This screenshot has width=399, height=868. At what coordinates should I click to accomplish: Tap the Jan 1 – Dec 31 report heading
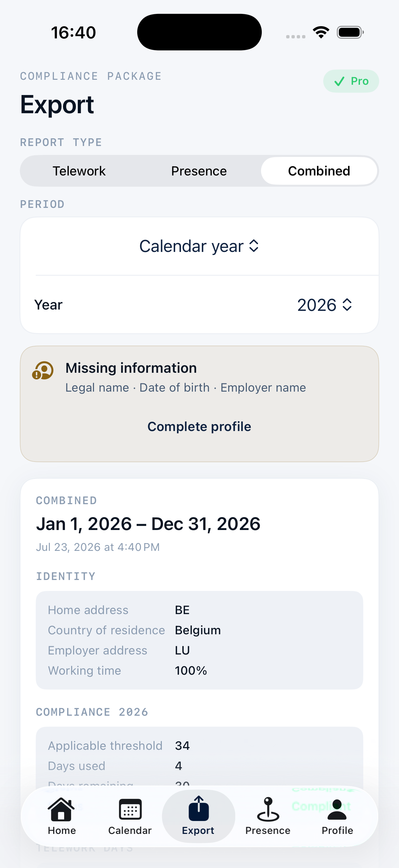[148, 524]
